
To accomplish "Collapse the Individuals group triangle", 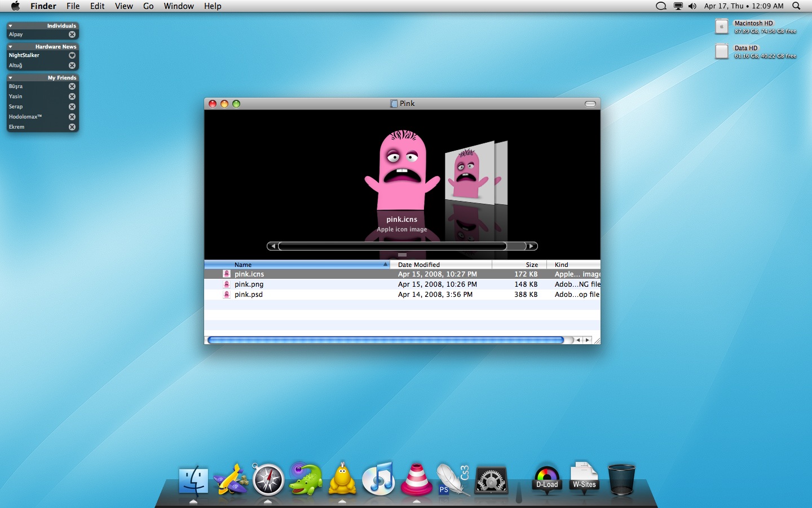I will click(10, 26).
